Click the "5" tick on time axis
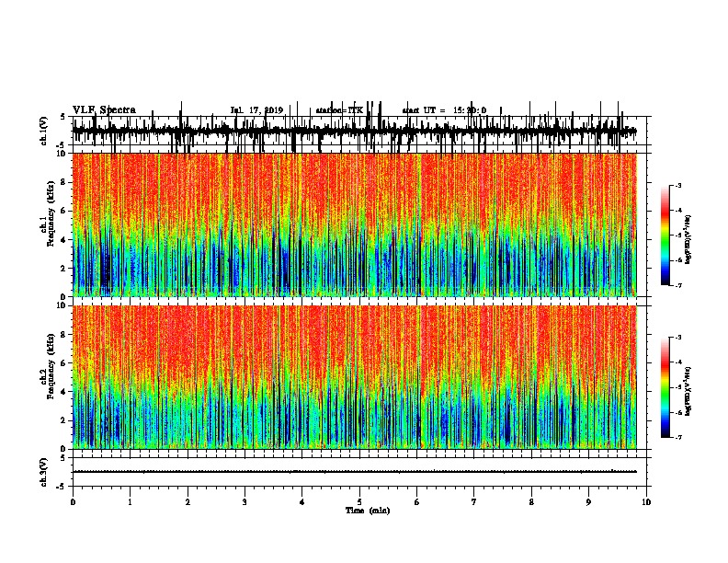Image resolution: width=728 pixels, height=563 pixels. tap(359, 502)
